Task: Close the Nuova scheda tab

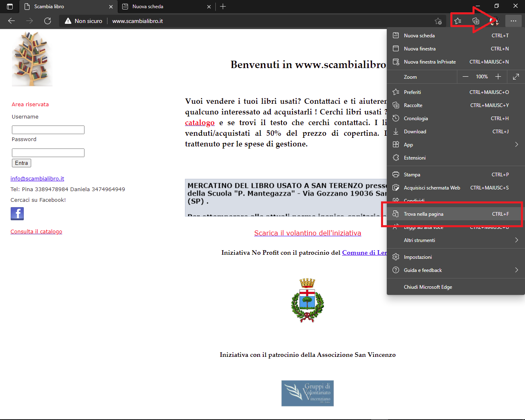Action: click(x=209, y=7)
